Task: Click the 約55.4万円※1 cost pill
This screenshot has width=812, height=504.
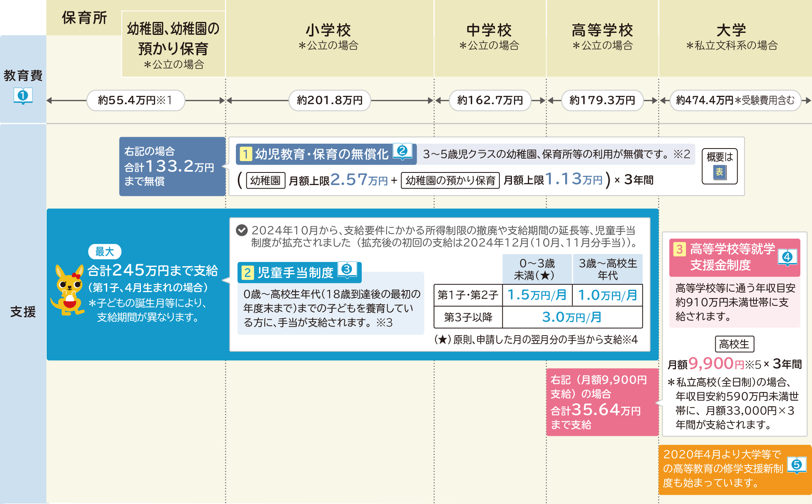Action: point(136,100)
